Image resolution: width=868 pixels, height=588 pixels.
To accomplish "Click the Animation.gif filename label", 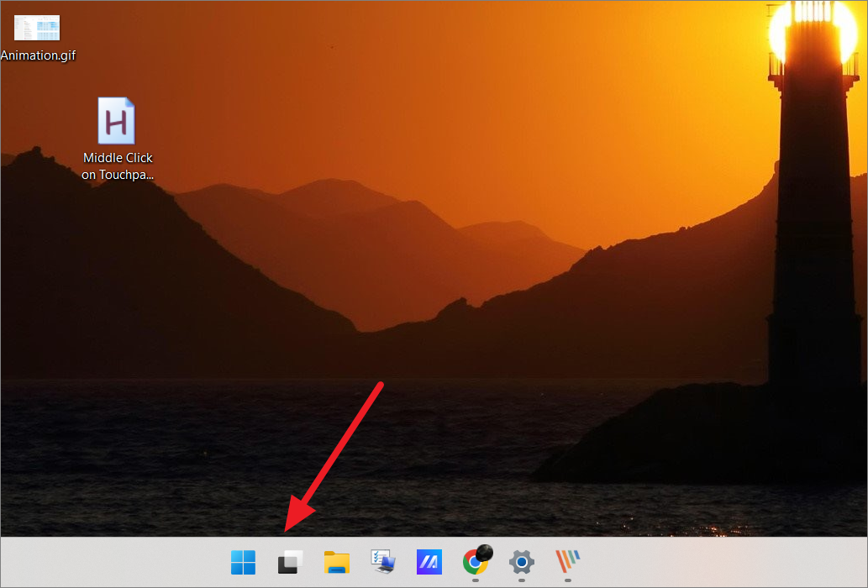I will click(x=38, y=55).
